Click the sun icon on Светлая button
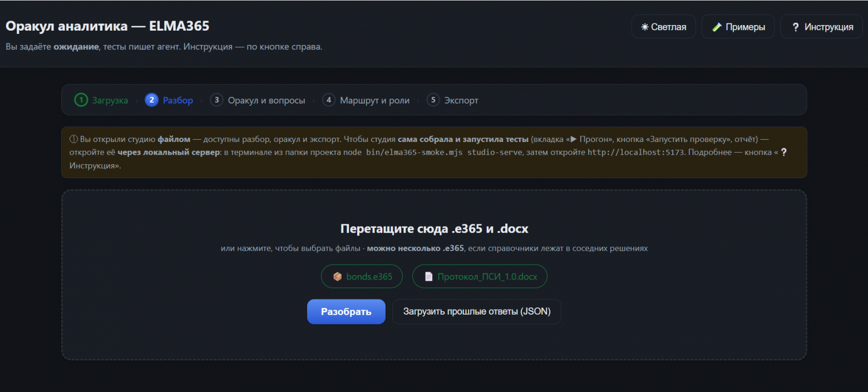Viewport: 868px width, 392px height. click(x=644, y=27)
